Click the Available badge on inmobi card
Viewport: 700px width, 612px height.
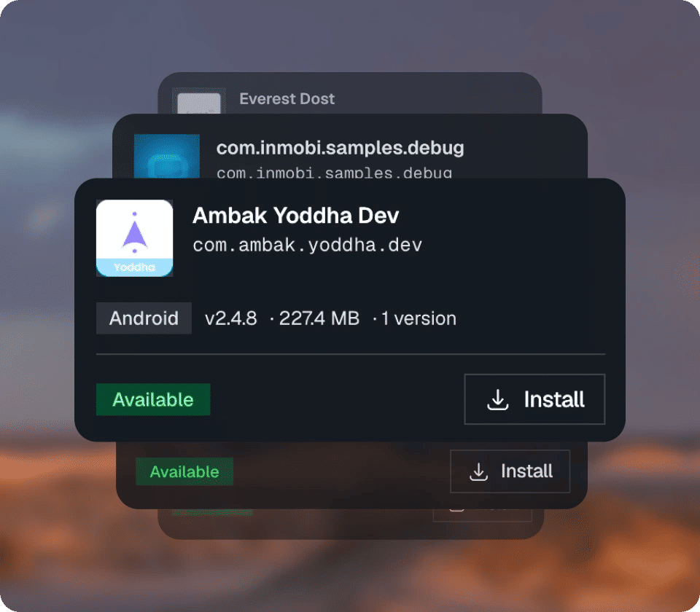pos(184,471)
